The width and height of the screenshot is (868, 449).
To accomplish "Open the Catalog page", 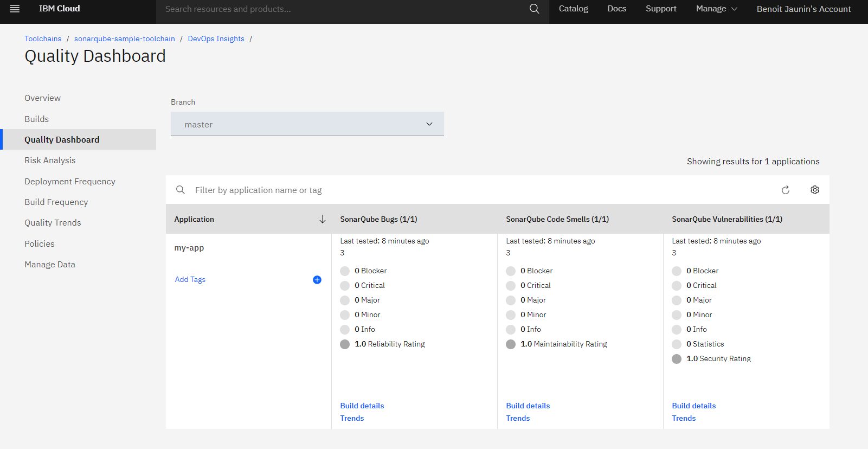I will (x=573, y=9).
